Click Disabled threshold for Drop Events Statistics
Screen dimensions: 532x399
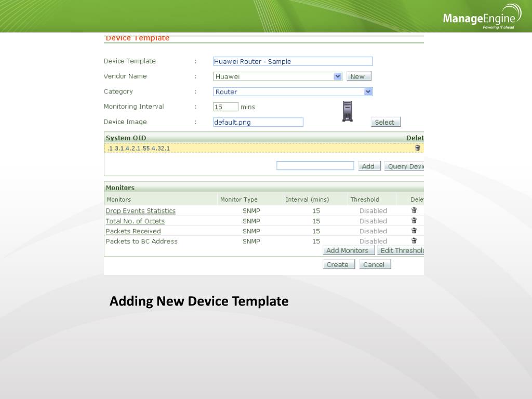(373, 211)
